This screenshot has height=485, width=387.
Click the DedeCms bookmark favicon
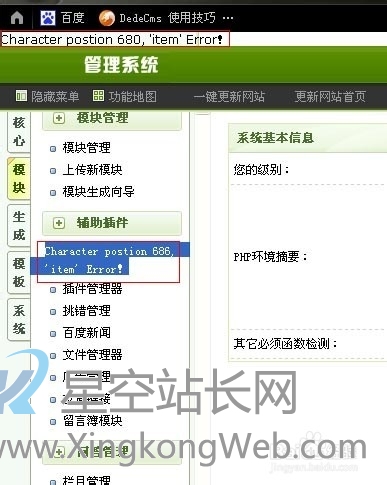pos(107,18)
